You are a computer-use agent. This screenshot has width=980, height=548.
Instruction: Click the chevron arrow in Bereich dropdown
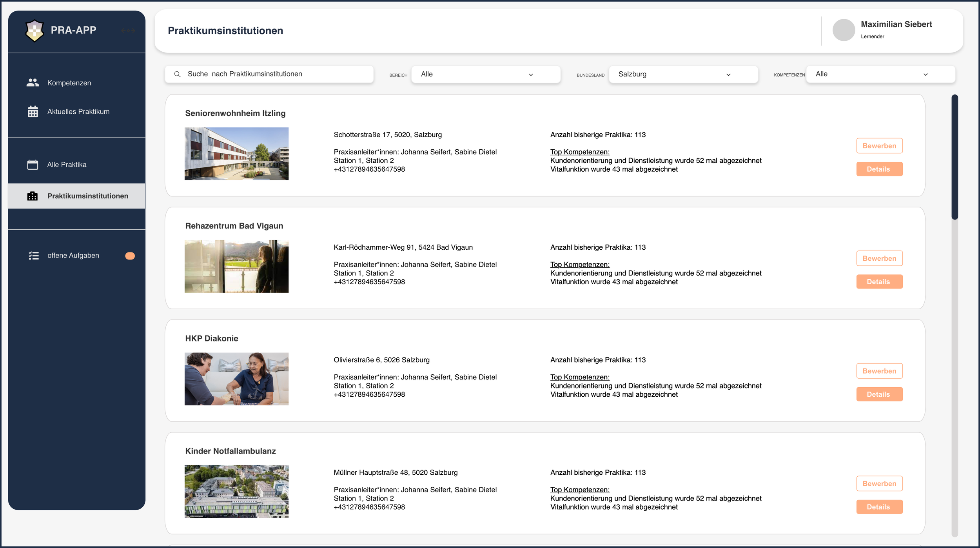click(531, 75)
